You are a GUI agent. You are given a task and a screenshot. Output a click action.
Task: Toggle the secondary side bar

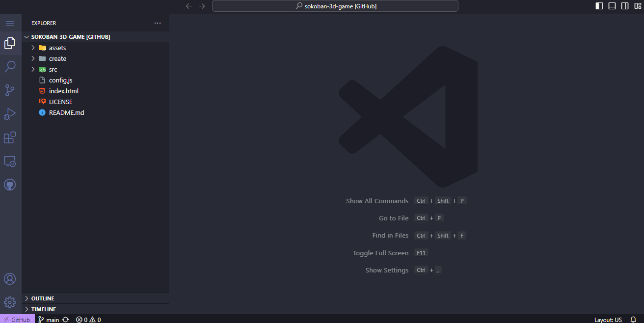[625, 6]
